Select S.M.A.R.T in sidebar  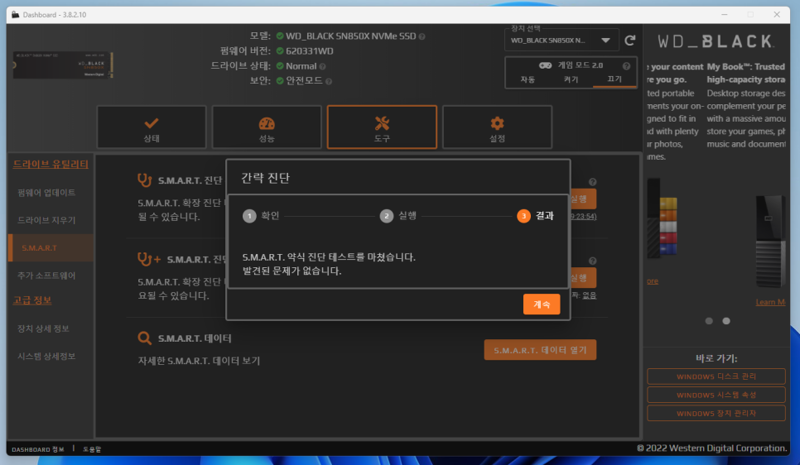[x=51, y=248]
